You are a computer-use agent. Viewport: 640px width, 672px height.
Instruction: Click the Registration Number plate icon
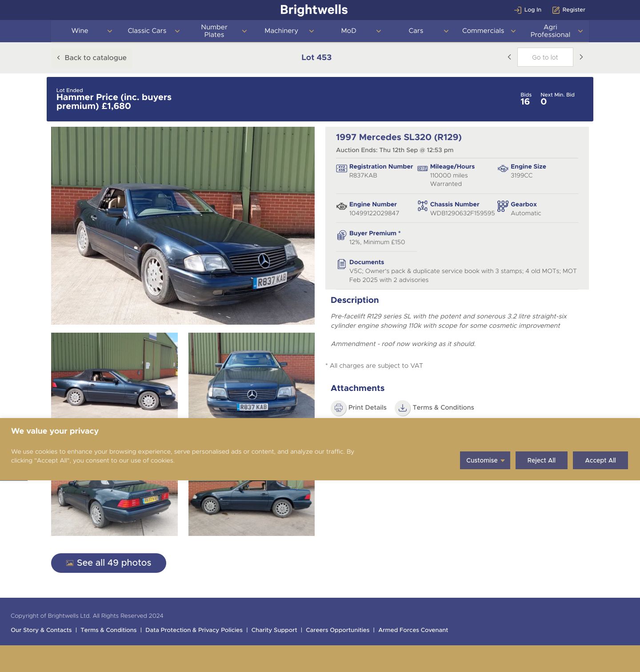341,169
